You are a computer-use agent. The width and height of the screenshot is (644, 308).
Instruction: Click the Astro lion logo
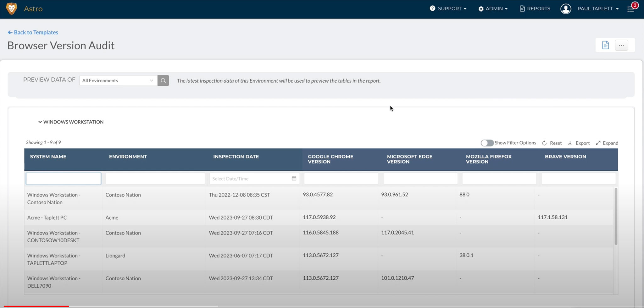point(12,9)
